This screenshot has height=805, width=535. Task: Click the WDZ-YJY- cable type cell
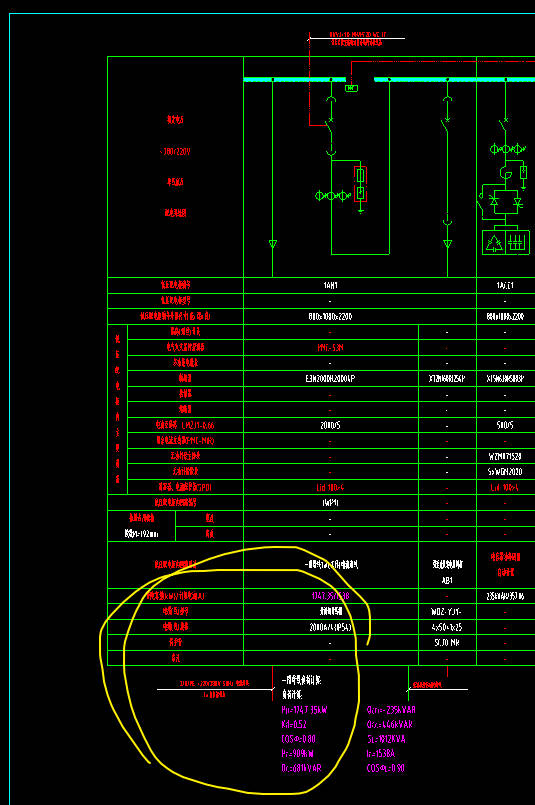pyautogui.click(x=447, y=612)
